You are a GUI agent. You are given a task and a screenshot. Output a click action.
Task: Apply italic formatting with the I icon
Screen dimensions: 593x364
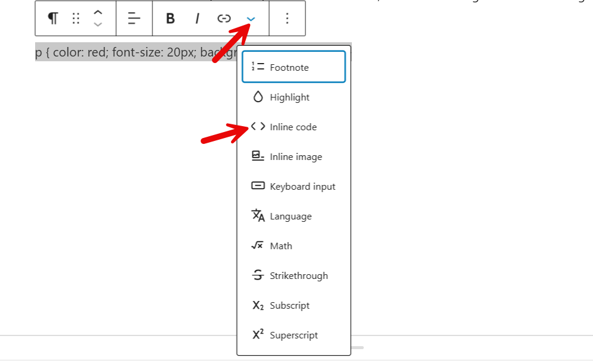(197, 18)
